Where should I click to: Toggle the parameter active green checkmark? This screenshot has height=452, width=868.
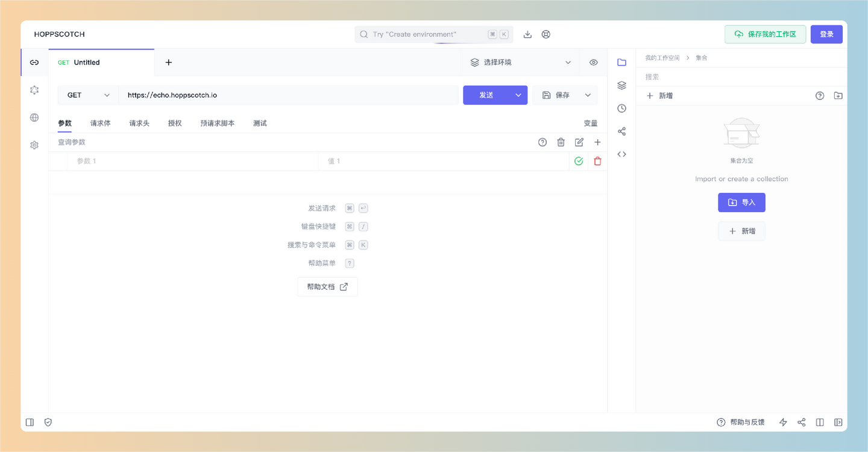click(x=578, y=161)
